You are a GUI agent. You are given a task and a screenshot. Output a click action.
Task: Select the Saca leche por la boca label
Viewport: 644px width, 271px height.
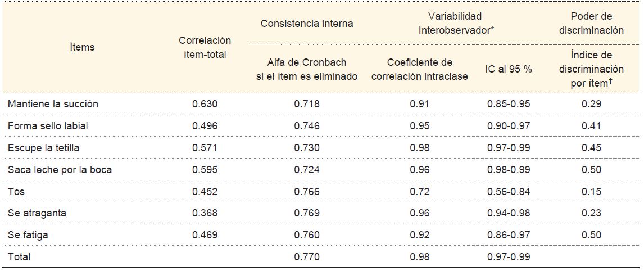(60, 169)
